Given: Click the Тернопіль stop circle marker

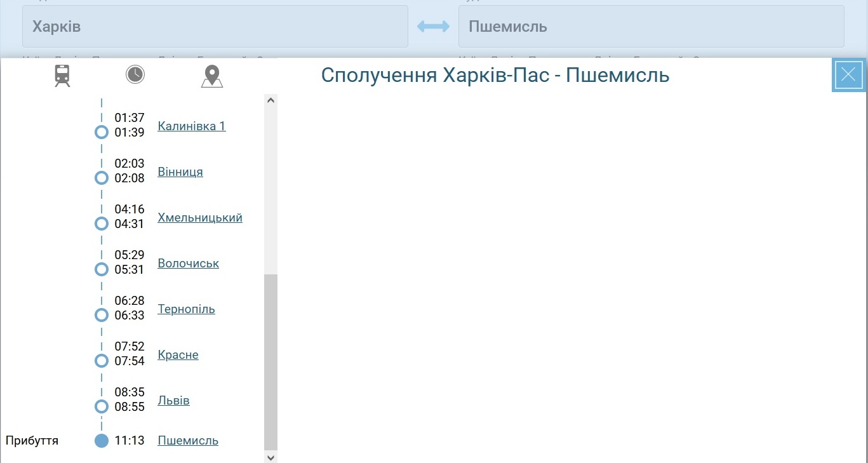Looking at the screenshot, I should pos(102,315).
